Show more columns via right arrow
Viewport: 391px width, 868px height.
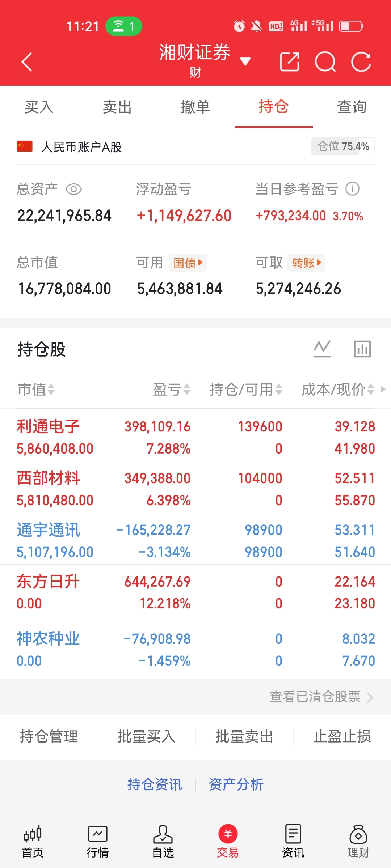[x=383, y=389]
